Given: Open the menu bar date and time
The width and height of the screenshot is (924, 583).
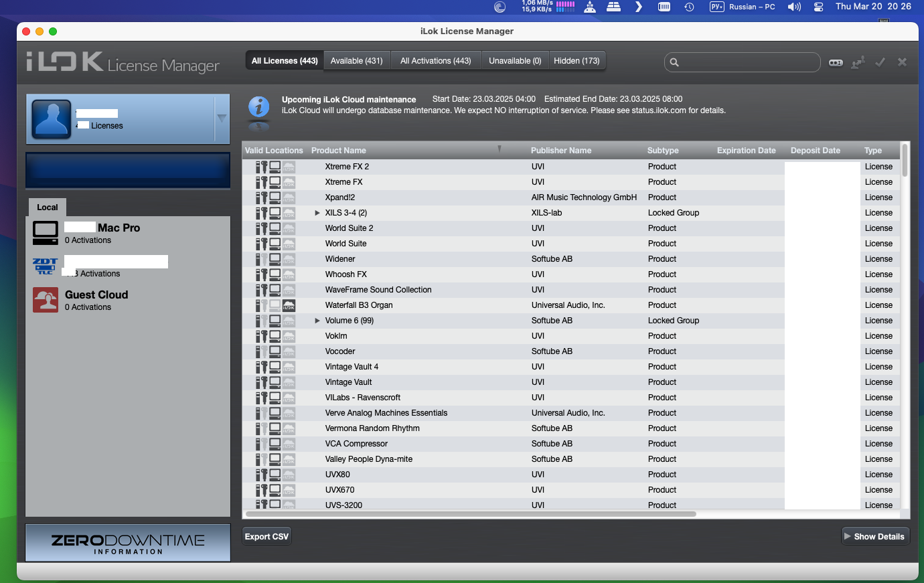Looking at the screenshot, I should point(873,7).
